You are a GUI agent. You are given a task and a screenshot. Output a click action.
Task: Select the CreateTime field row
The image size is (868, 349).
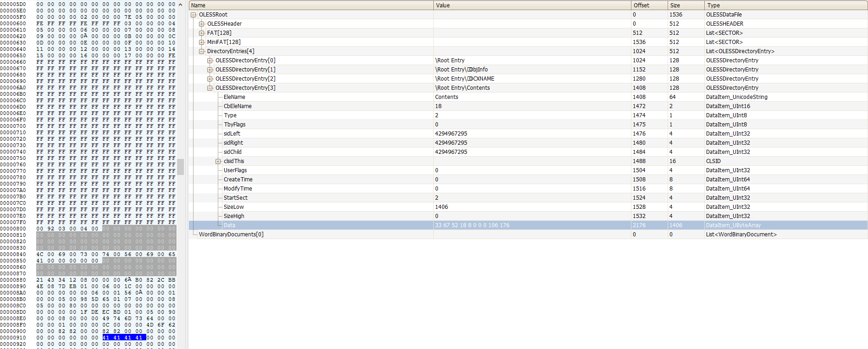pyautogui.click(x=528, y=180)
